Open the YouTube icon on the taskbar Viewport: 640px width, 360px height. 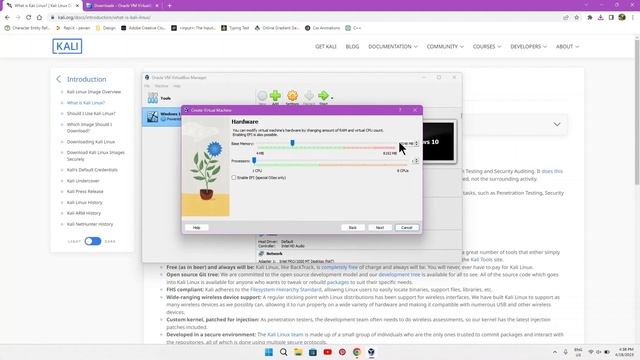[327, 352]
